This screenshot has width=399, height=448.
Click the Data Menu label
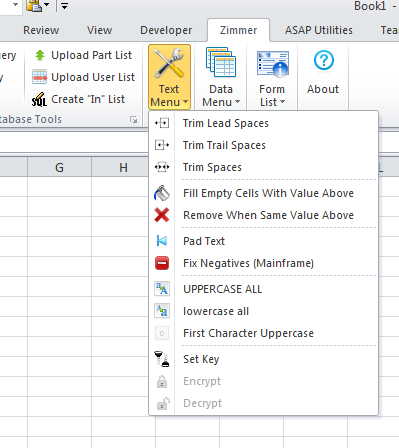click(x=220, y=96)
